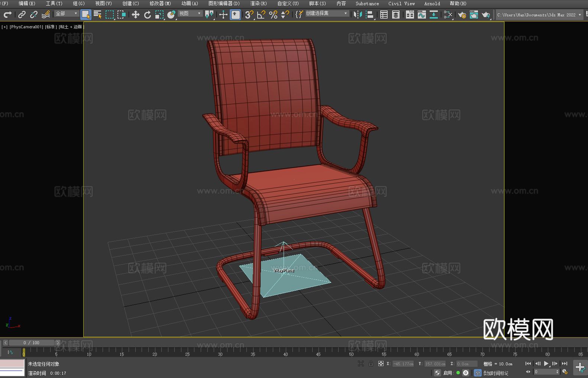Click Use Pivot Point Center icon
The image size is (588, 378).
[x=209, y=14]
